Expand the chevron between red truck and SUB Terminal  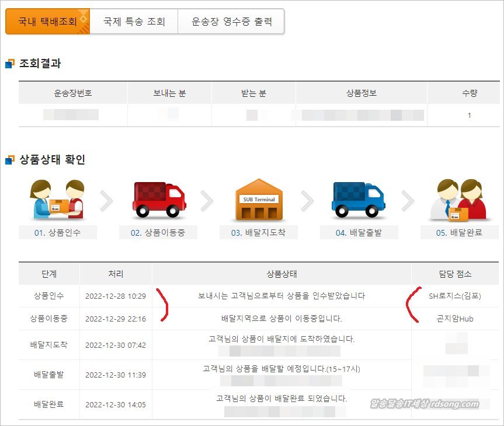point(207,200)
